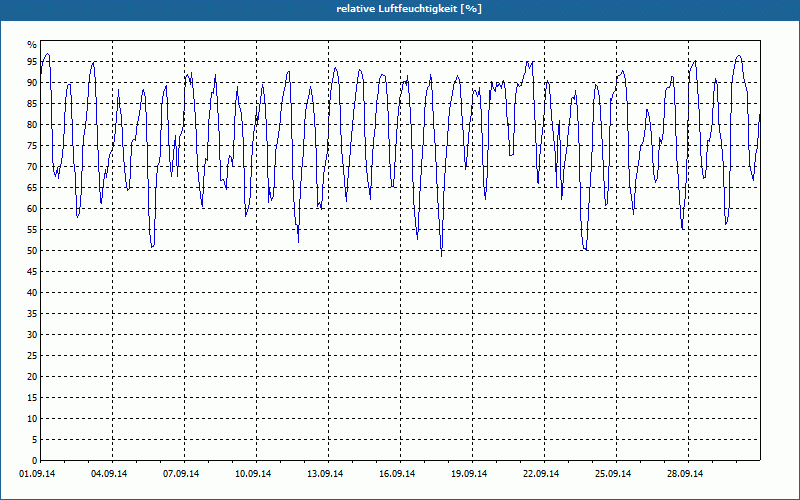Click the y-axis label '70'
Screen dimensions: 800x500
coord(32,166)
